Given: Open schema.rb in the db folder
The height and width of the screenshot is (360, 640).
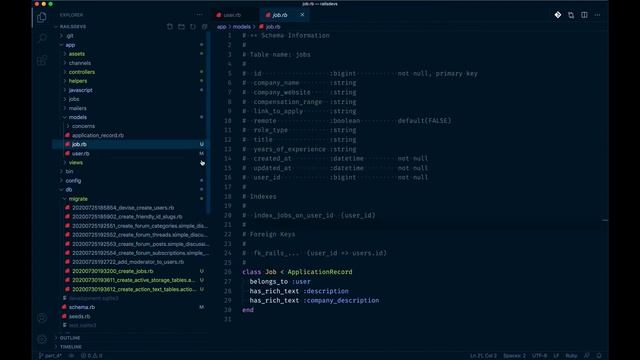Looking at the screenshot, I should (82, 307).
